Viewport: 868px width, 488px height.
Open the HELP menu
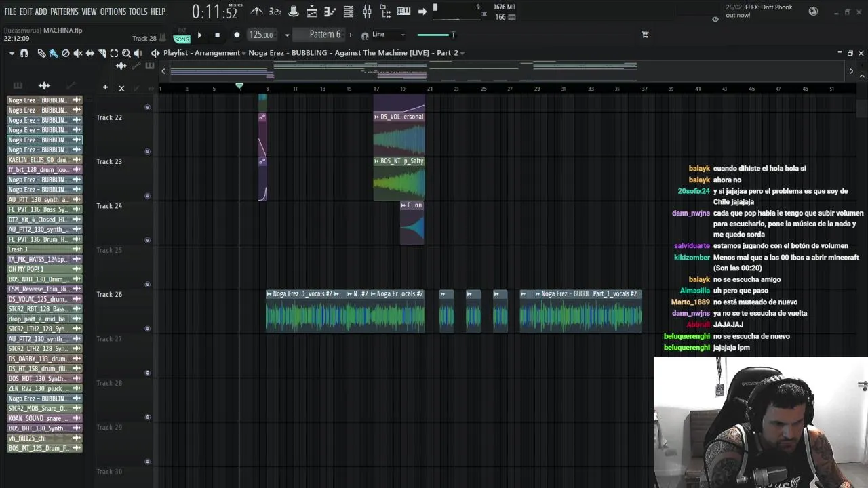tap(158, 12)
